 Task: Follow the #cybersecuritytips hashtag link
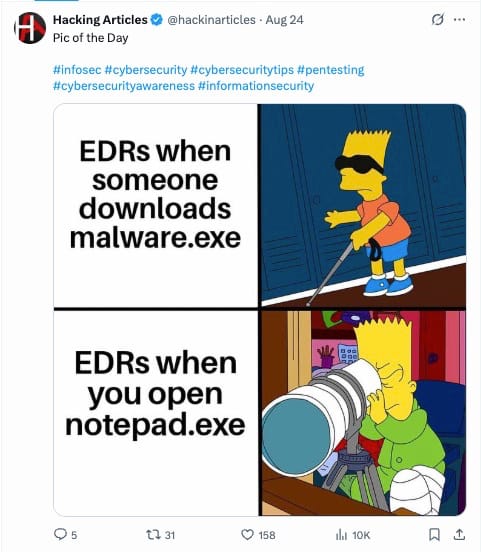point(242,70)
